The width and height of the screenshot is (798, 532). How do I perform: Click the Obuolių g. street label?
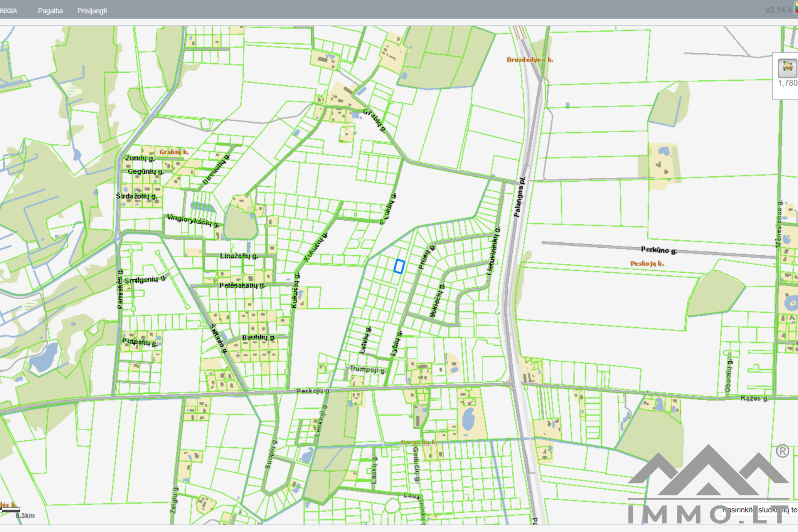[x=728, y=377]
